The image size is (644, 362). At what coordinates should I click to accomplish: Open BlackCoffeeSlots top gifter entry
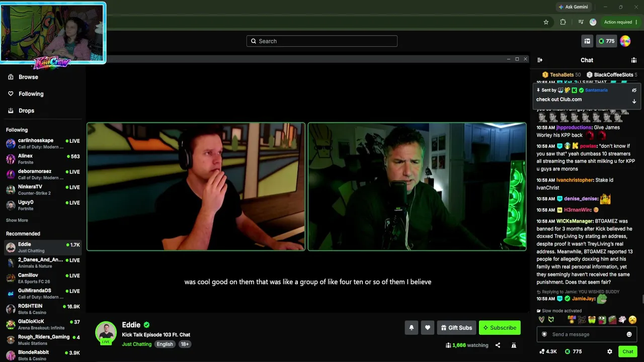pos(612,75)
